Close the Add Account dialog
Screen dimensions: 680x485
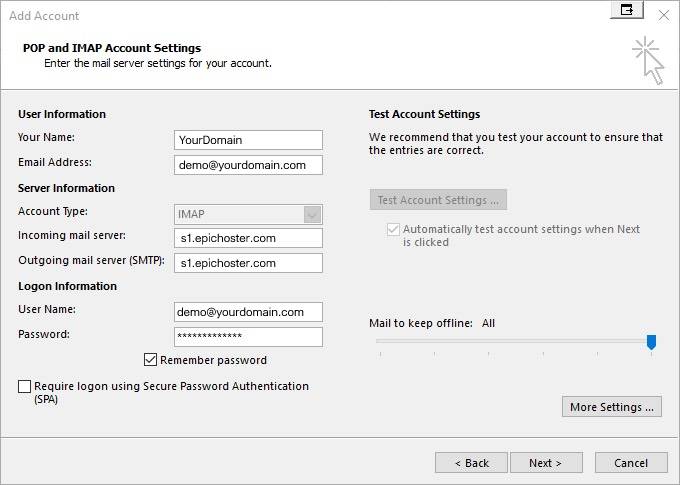point(664,16)
